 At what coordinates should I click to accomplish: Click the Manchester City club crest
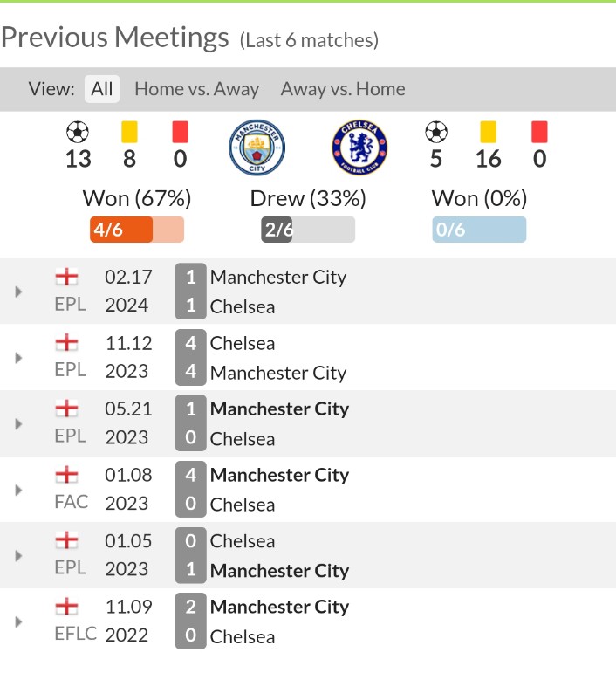(257, 148)
